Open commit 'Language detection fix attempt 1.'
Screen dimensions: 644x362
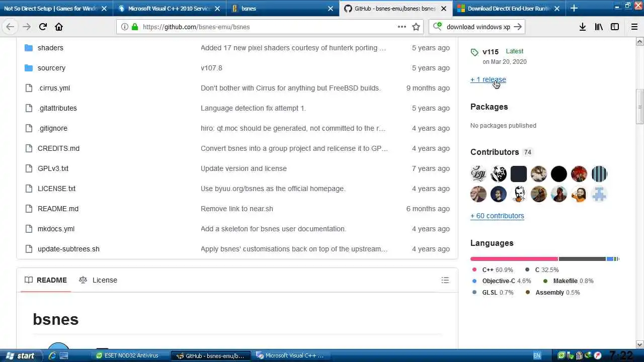coord(253,108)
